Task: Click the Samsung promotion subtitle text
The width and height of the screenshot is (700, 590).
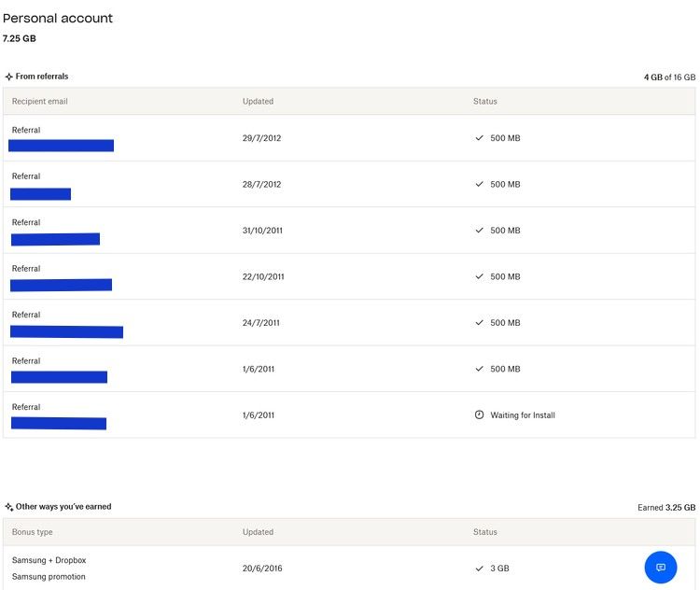Action: (x=49, y=577)
